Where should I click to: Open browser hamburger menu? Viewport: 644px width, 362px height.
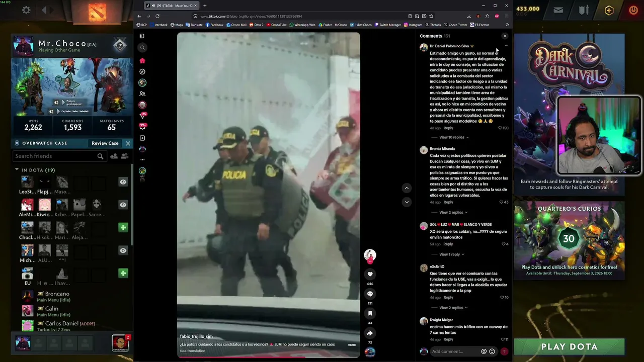coord(506,16)
